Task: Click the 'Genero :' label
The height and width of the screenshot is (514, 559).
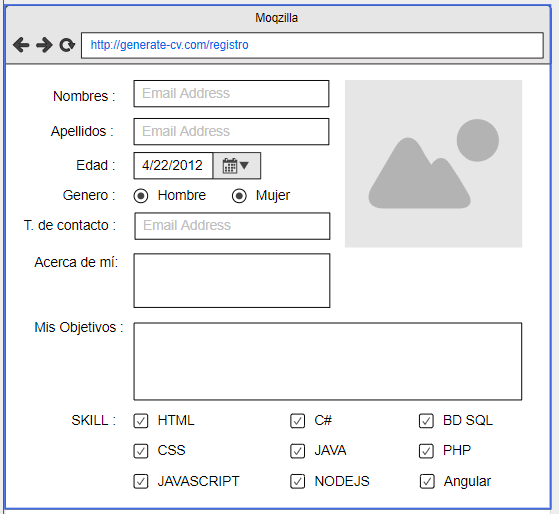Action: coord(89,195)
